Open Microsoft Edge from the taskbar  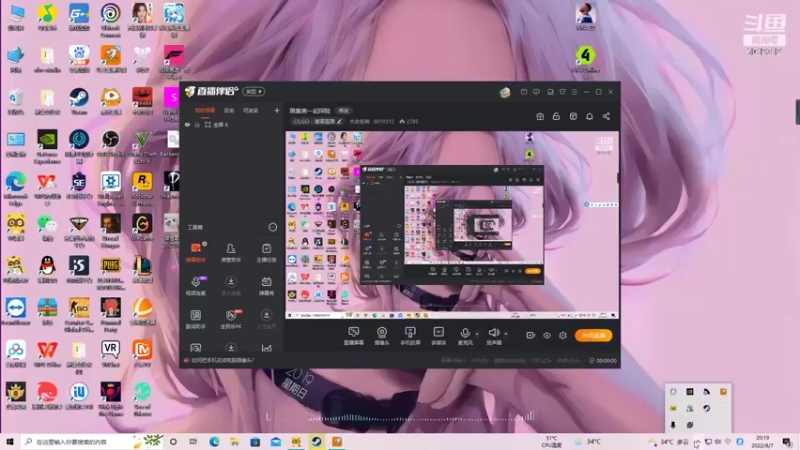pyautogui.click(x=214, y=442)
